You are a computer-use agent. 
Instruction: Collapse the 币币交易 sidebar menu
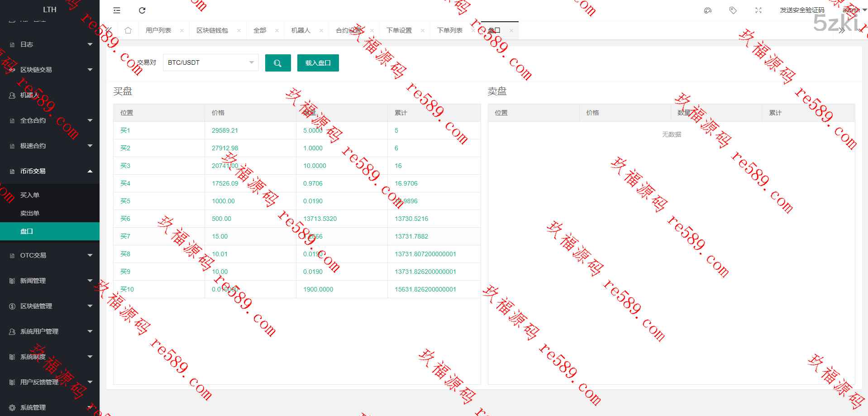click(x=50, y=171)
